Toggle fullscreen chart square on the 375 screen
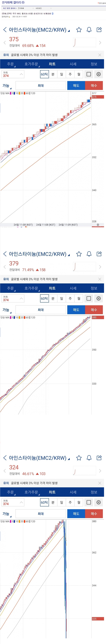106x644 pixels. (x=89, y=74)
